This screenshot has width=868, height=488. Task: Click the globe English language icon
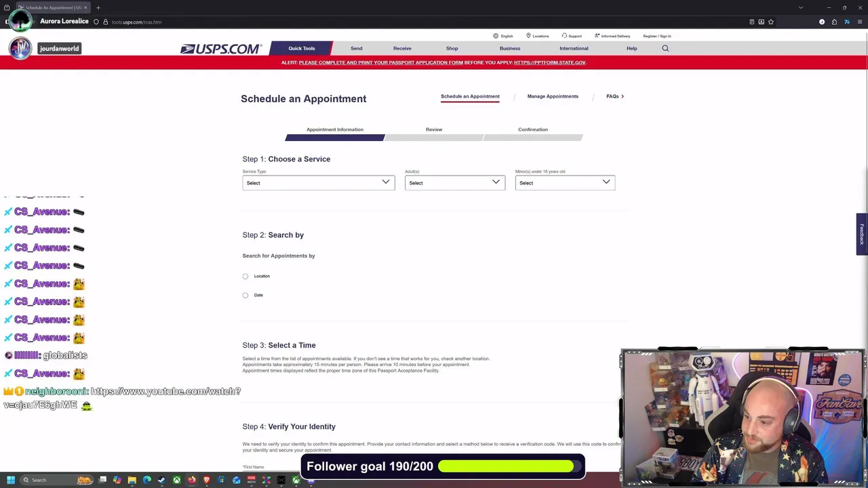(496, 36)
